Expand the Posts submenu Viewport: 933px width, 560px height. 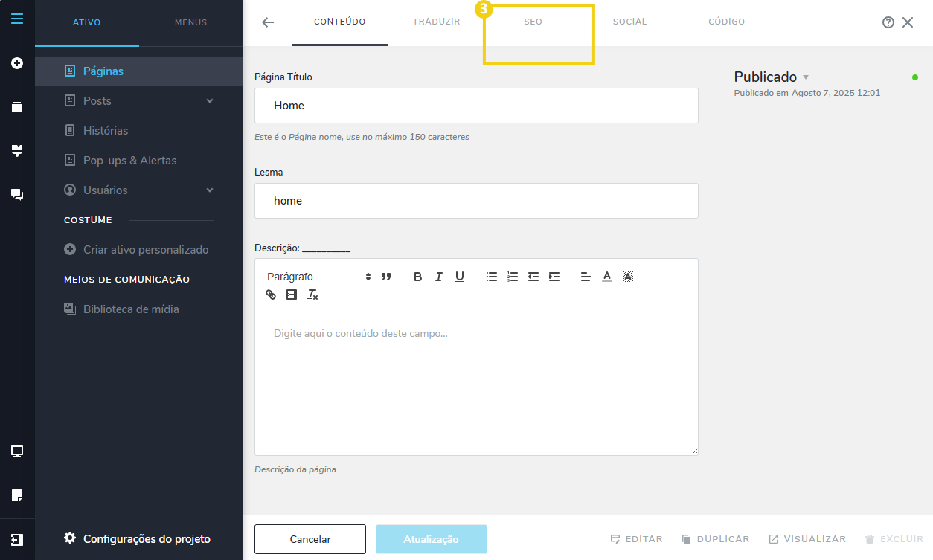point(210,101)
